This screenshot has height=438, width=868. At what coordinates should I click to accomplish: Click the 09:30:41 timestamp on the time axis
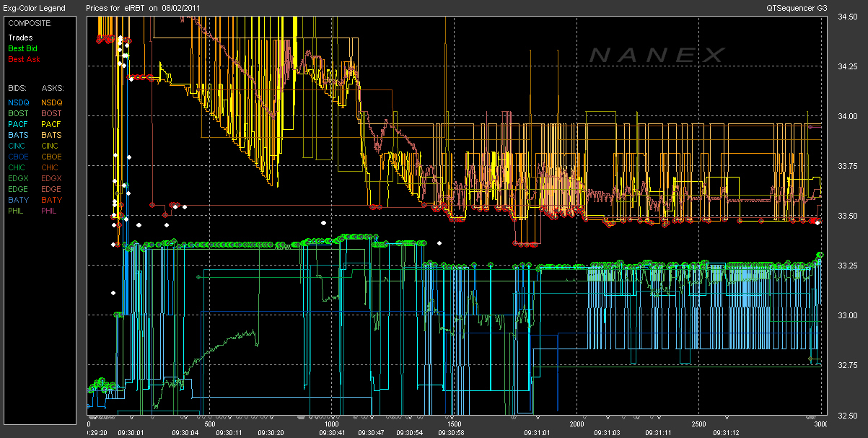point(333,432)
